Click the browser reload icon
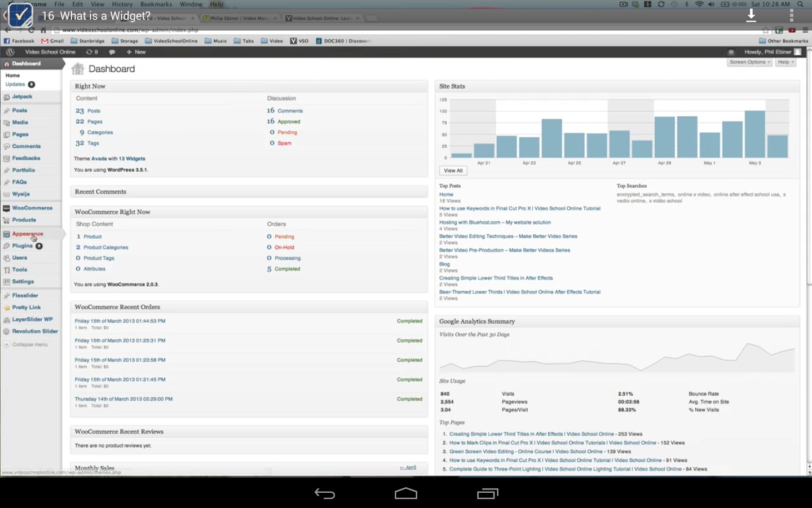Screen dimensions: 812x508 pos(32,30)
